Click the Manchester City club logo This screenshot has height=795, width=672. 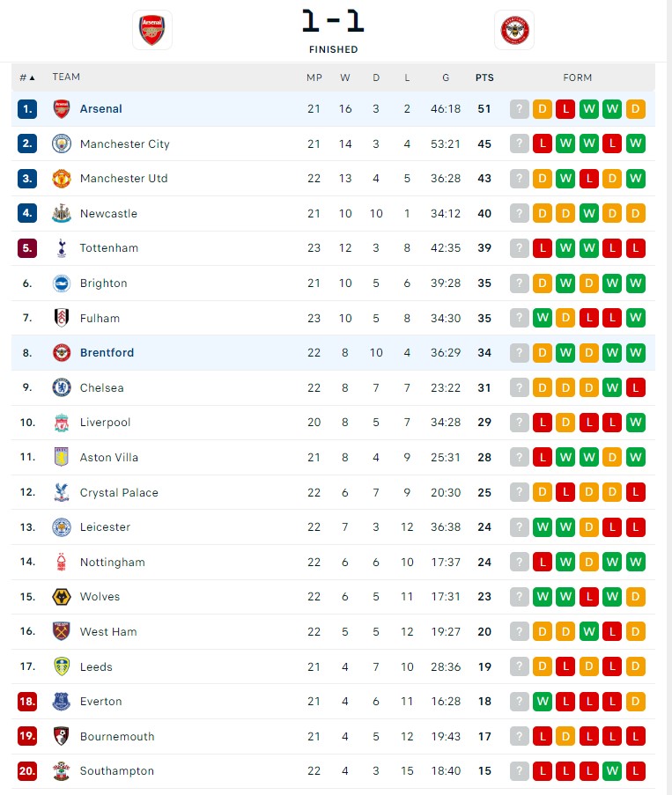coord(61,144)
